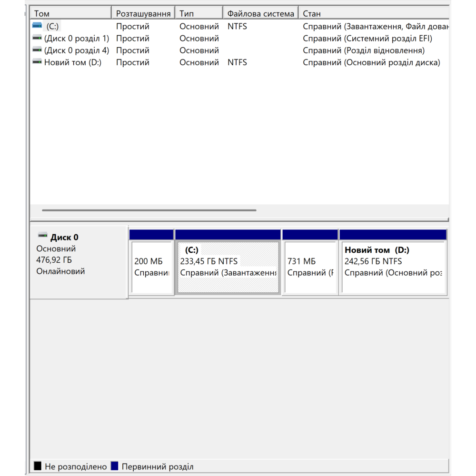Sort by the Том column header
Viewport: 476px width, 476px height.
pyautogui.click(x=70, y=13)
